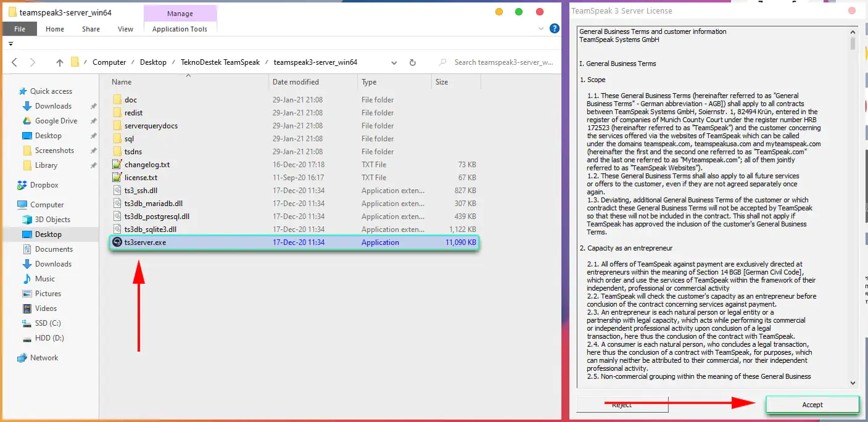Sort files by Date modified column

(296, 82)
